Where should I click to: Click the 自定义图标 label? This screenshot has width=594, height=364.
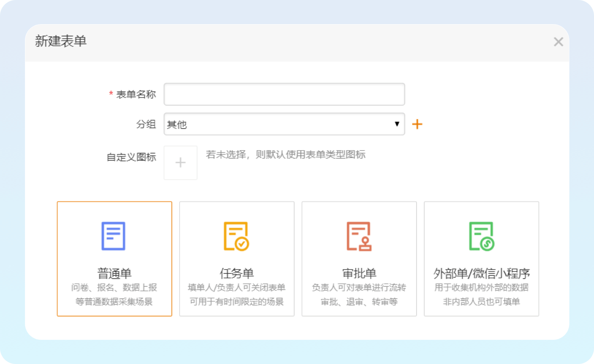click(131, 157)
